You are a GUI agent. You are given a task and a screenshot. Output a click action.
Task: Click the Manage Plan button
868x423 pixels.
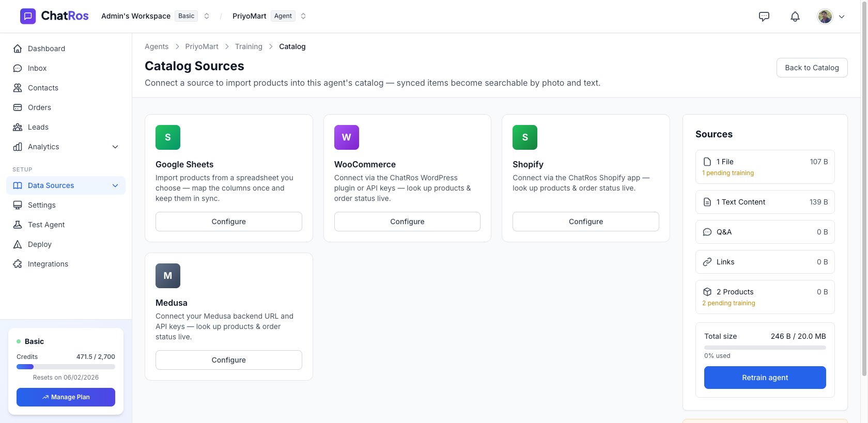click(x=66, y=397)
